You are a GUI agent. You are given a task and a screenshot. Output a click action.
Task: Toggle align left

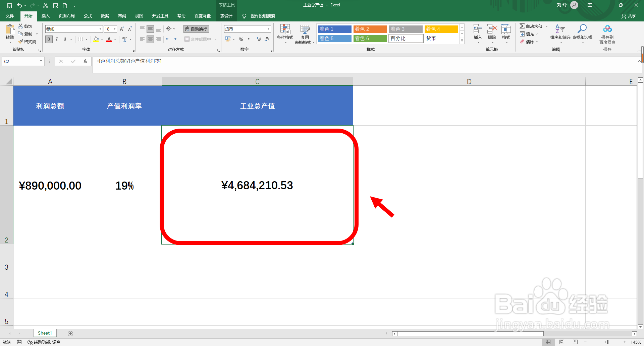click(142, 39)
